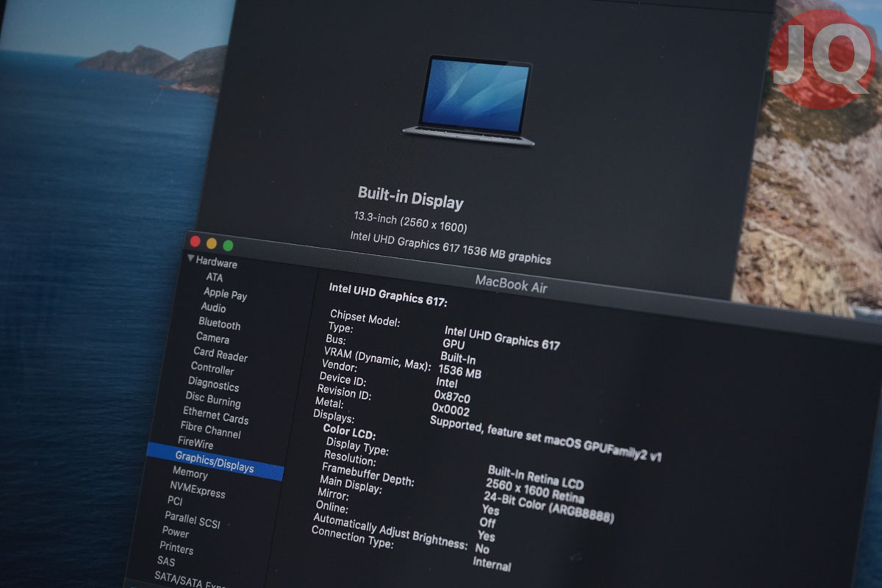Close the MacBook Air system report window

(196, 241)
